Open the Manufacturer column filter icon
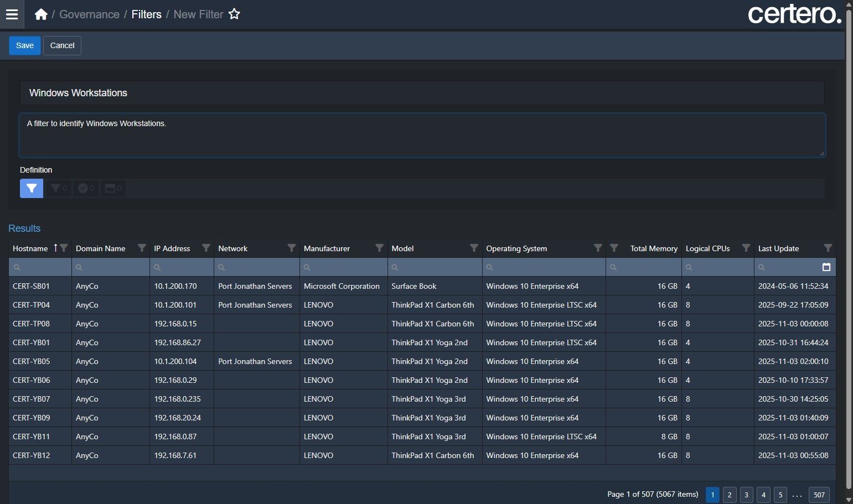Screen dimensions: 853x504 [x=379, y=248]
